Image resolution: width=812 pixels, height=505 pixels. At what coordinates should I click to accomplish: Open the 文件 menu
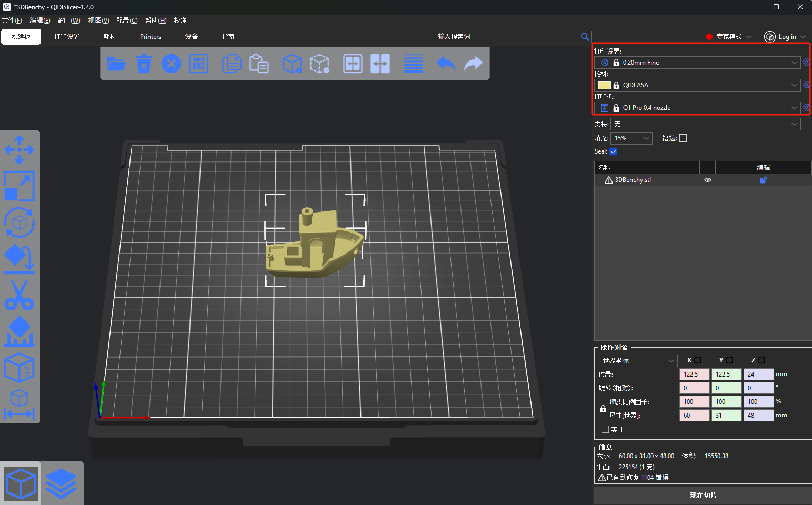pos(12,21)
